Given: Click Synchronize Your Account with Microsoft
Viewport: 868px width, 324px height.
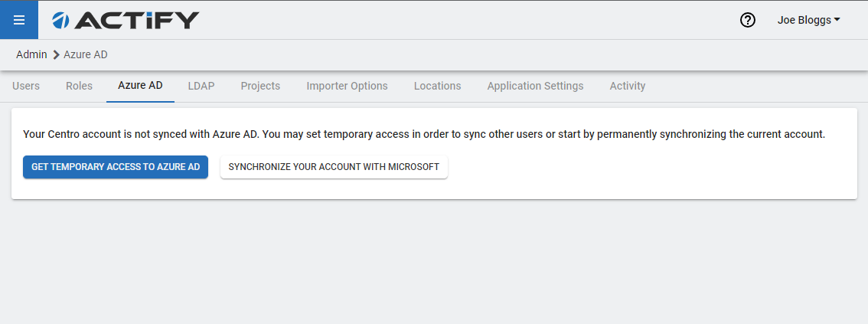Looking at the screenshot, I should pos(334,167).
